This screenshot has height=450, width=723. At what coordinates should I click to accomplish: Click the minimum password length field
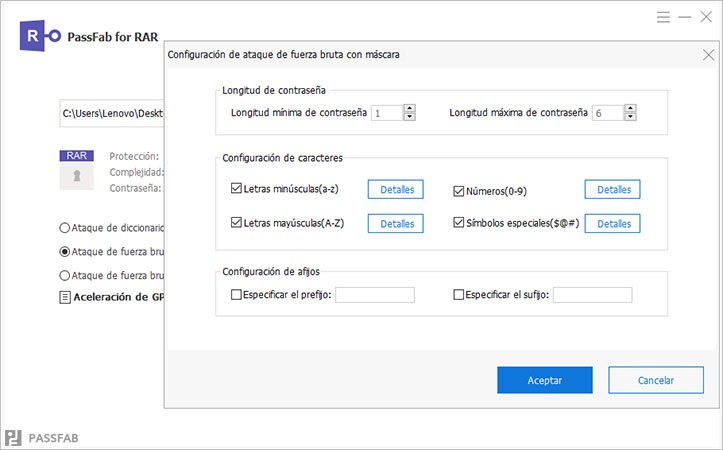point(387,113)
